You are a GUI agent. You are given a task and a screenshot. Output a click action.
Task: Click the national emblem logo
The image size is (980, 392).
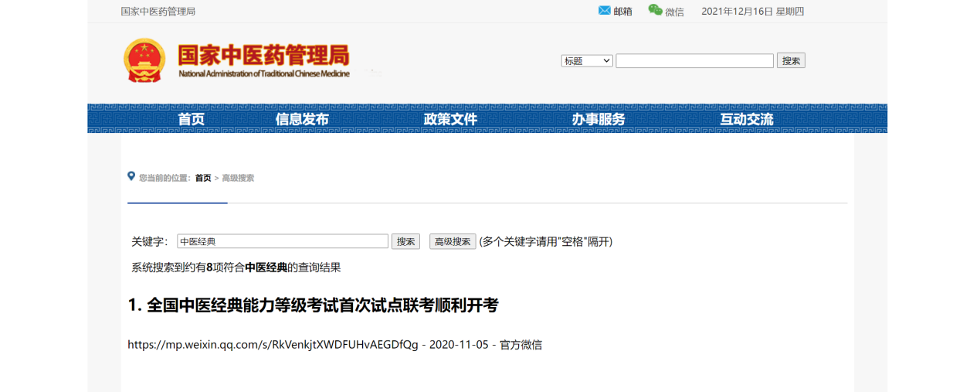point(144,60)
